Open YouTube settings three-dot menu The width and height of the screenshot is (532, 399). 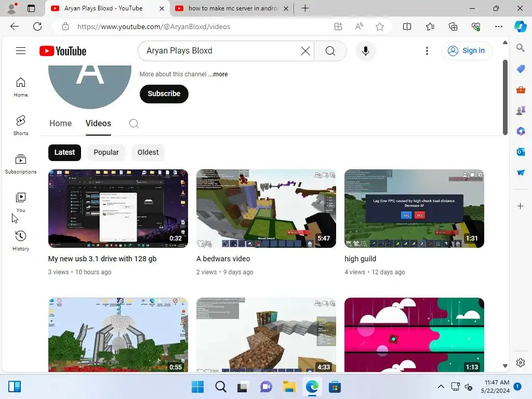[427, 51]
